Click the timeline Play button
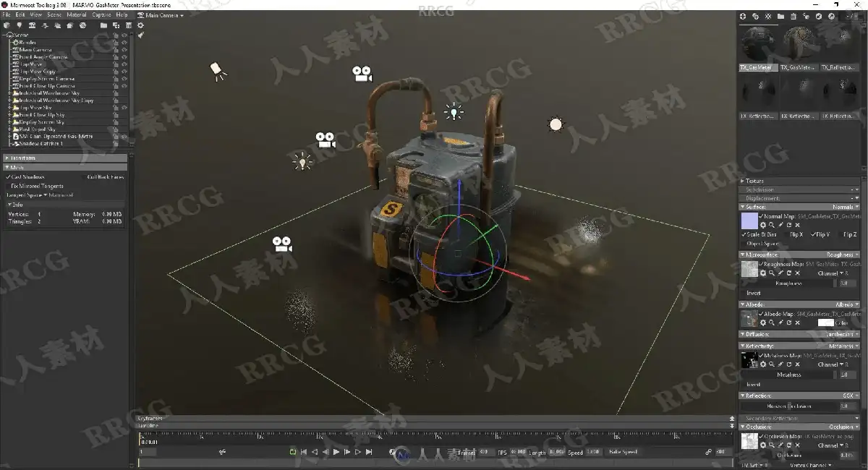868x470 pixels. [x=336, y=452]
